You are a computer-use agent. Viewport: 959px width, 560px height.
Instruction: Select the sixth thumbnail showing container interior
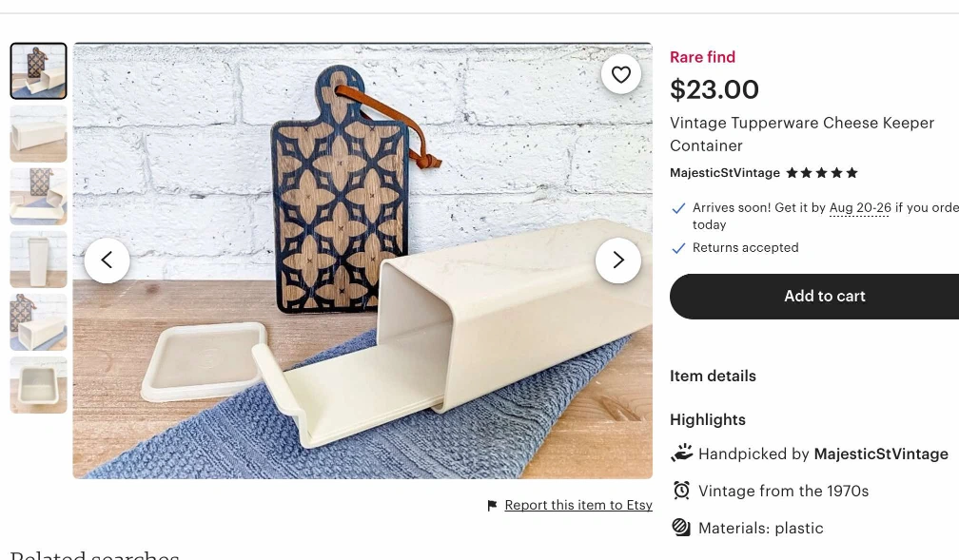39,385
